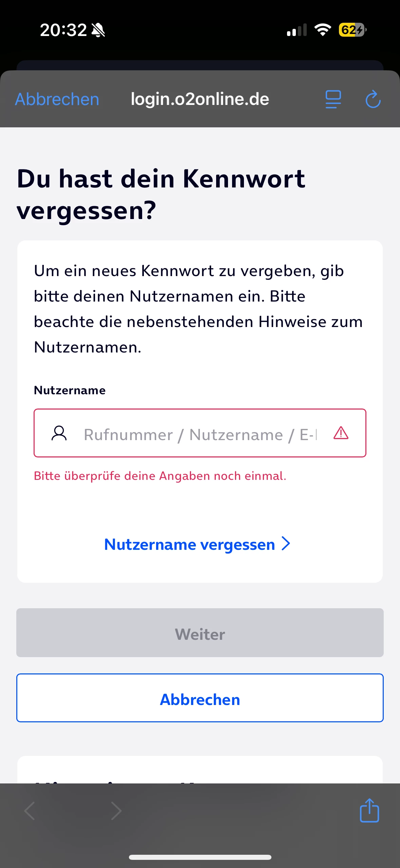400x868 pixels.
Task: Tap the 20:32 clock in the status bar
Action: tap(63, 30)
